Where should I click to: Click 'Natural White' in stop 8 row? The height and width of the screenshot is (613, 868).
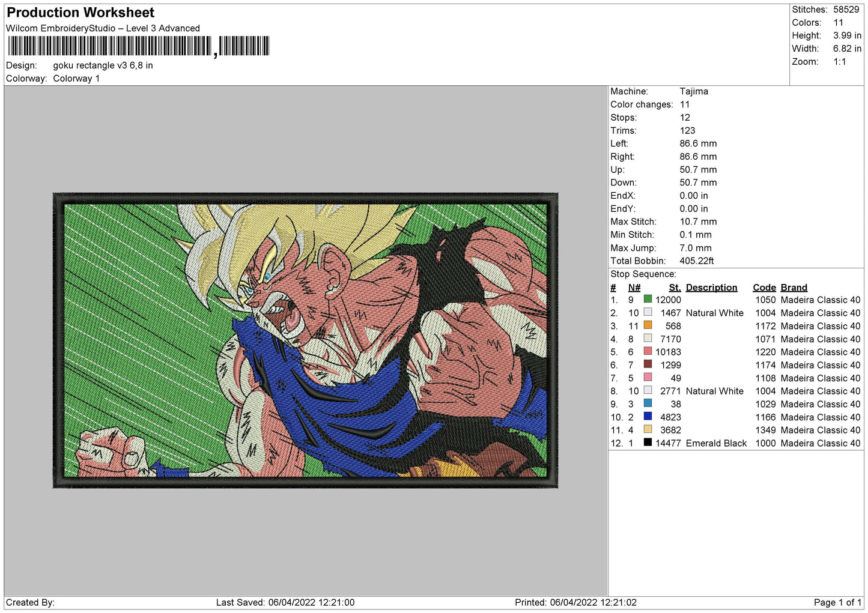point(715,391)
